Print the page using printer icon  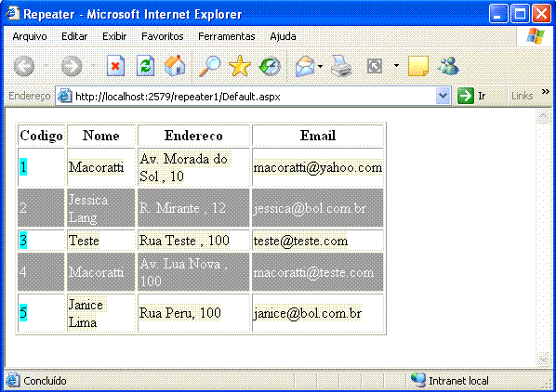(341, 66)
